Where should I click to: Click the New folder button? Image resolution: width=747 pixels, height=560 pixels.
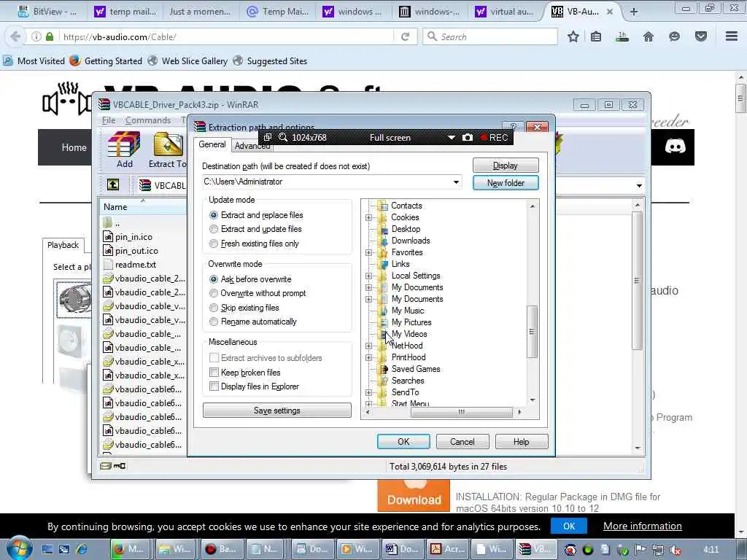tap(506, 183)
